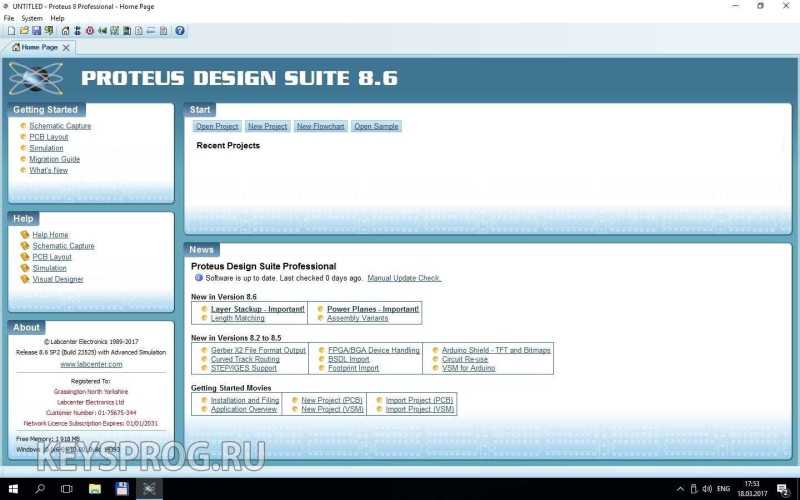This screenshot has width=800, height=500.
Task: Open PCB Layout link under Getting Started
Action: 48,137
